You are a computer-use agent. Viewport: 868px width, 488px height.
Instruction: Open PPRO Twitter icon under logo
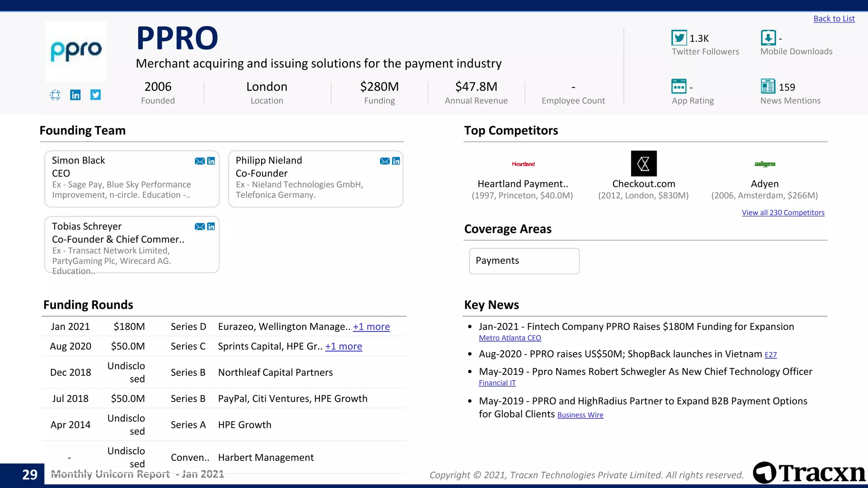tap(96, 95)
